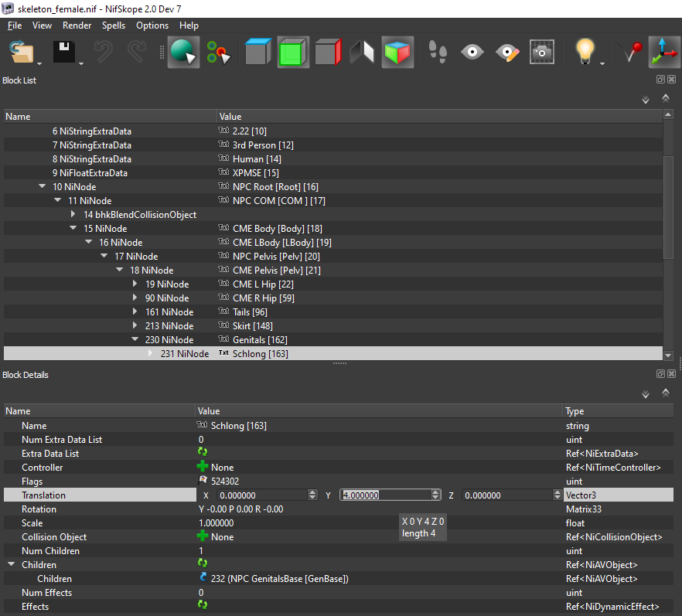Toggle the lighting lightbulb icon
Image resolution: width=682 pixels, height=616 pixels.
coord(585,52)
